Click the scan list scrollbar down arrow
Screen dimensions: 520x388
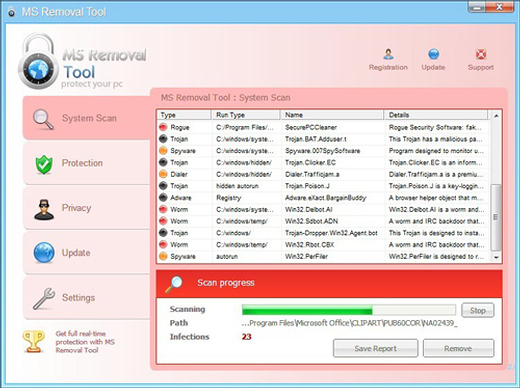coord(496,257)
